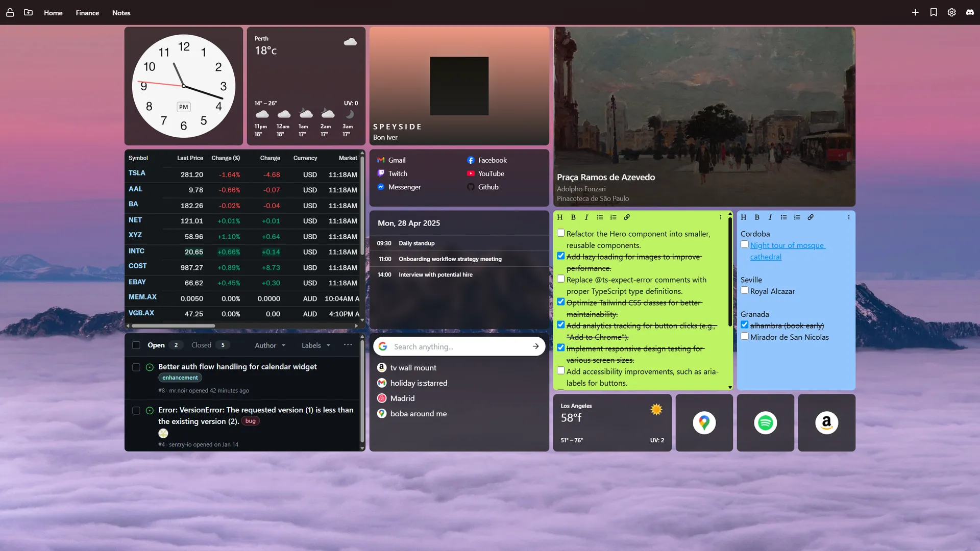Click Heading icon in blue note toolbar
This screenshot has width=980, height=551.
[744, 217]
